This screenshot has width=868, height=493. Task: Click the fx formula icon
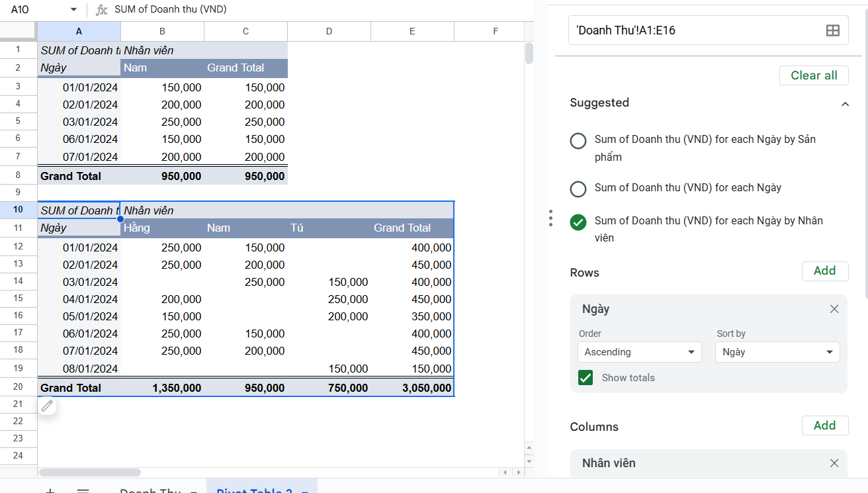[101, 10]
